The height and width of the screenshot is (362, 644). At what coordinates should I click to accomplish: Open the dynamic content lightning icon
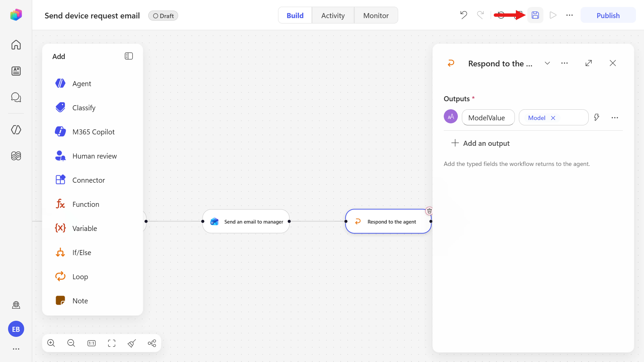[x=596, y=117]
